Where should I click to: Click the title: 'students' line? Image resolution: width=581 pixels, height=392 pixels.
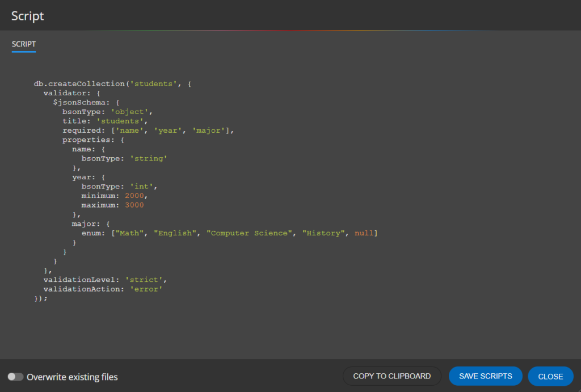point(105,121)
